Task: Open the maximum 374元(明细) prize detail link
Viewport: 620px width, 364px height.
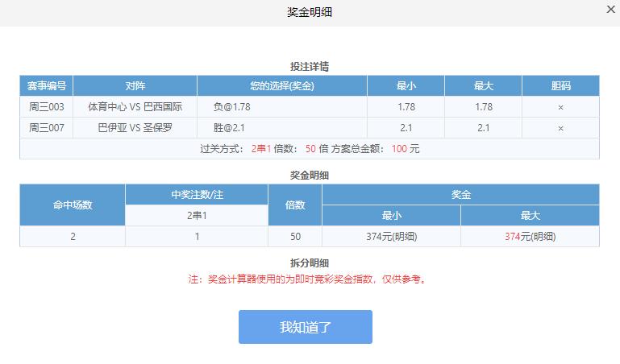Action: click(x=531, y=237)
